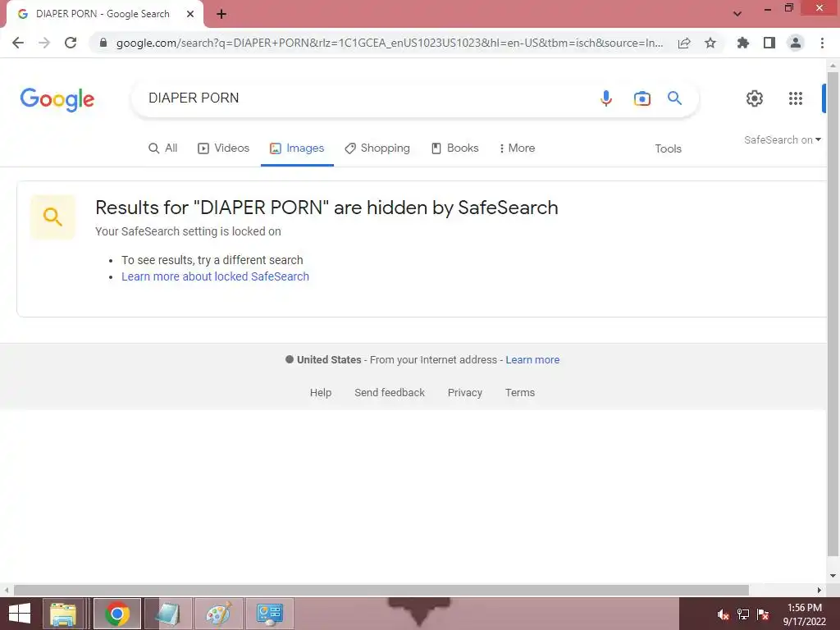Open the Chrome profile avatar
This screenshot has width=840, height=630.
[x=796, y=43]
